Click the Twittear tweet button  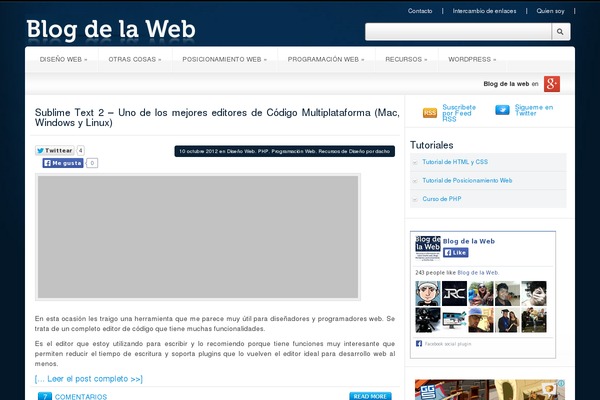point(55,150)
